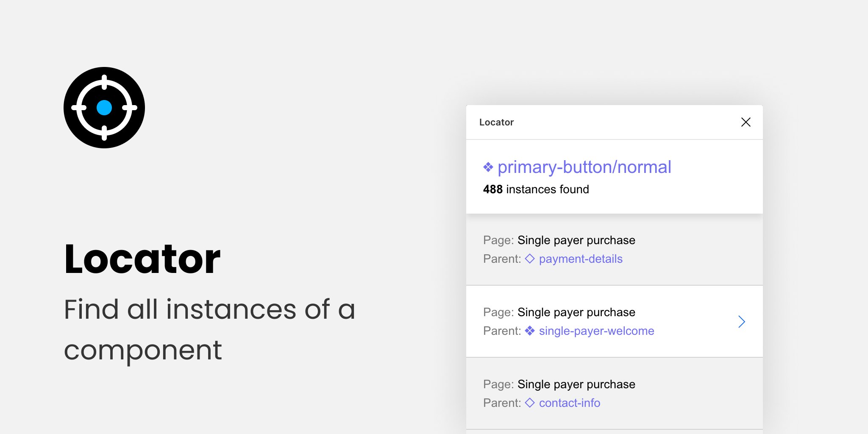The image size is (868, 434).
Task: Click the large bold Locator heading
Action: coord(142,259)
